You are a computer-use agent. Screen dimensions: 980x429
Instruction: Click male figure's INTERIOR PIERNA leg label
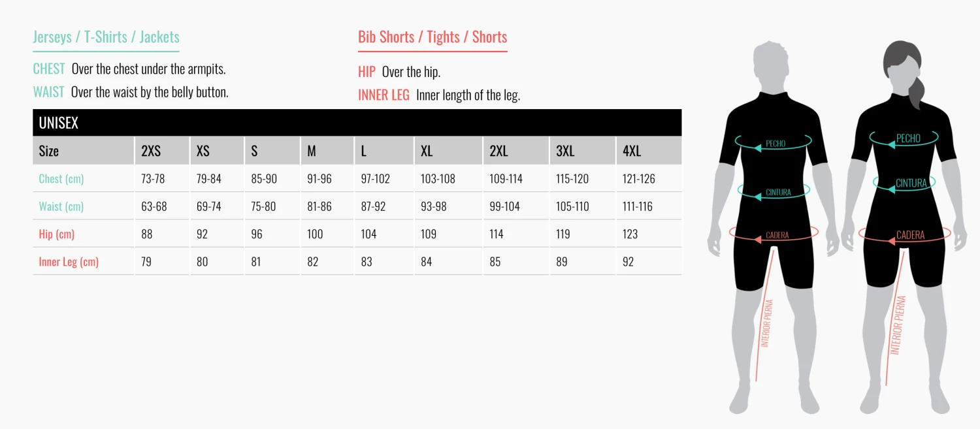click(767, 323)
